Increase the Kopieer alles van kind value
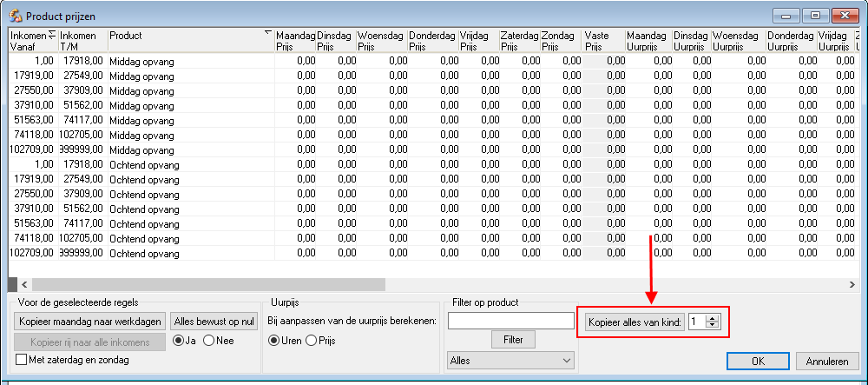 coord(713,318)
